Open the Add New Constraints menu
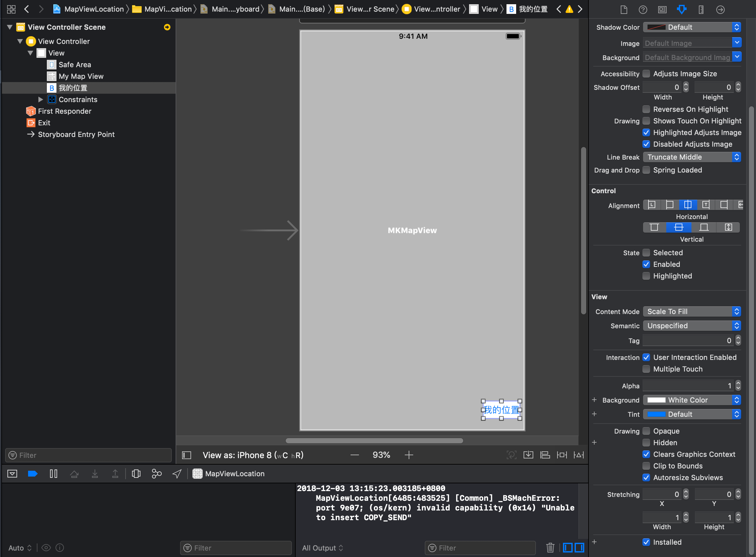Screen dimensions: 756x557 point(562,455)
